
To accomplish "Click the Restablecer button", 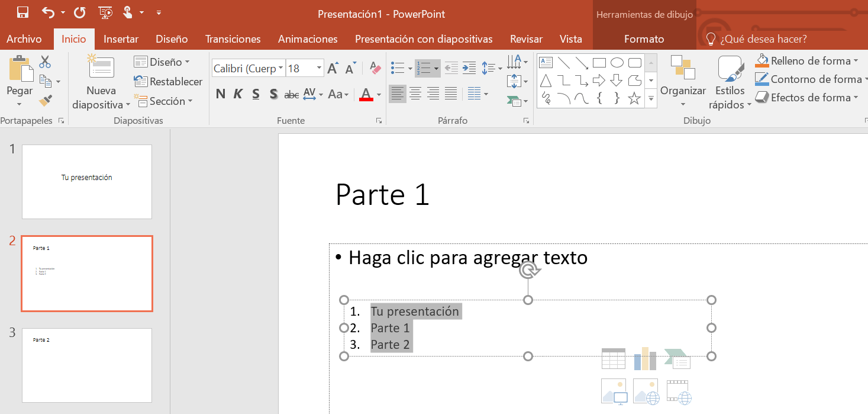I will click(x=168, y=82).
